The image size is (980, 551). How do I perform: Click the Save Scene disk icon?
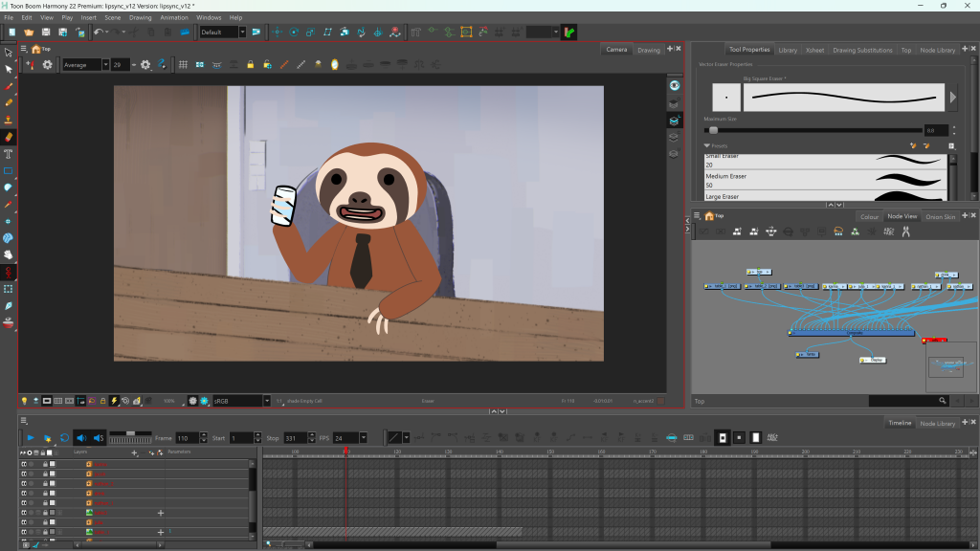point(46,32)
